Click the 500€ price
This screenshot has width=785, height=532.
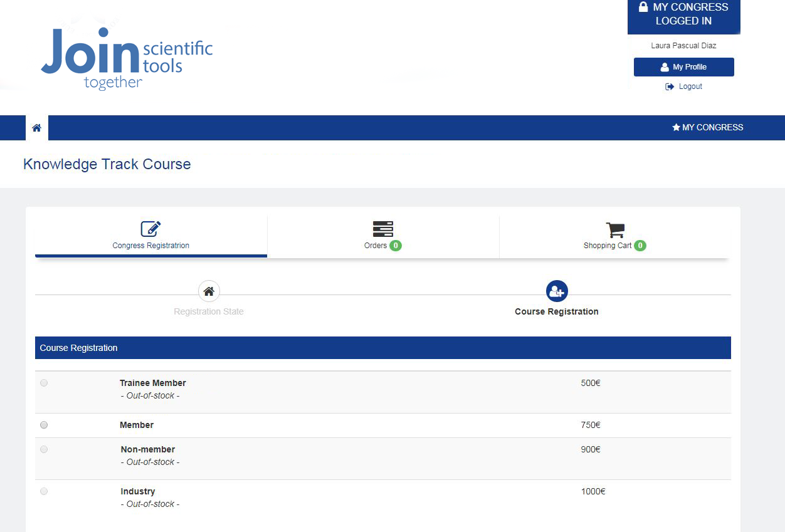[591, 383]
